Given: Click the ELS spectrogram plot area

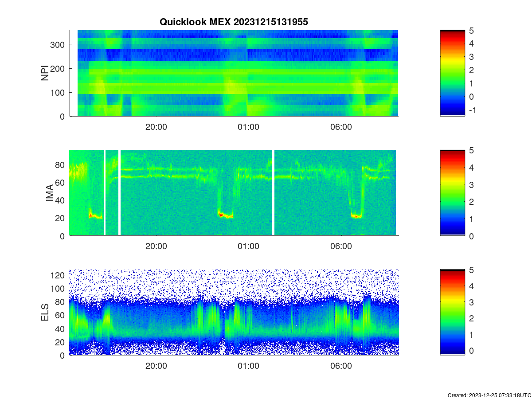Looking at the screenshot, I should point(234,312).
